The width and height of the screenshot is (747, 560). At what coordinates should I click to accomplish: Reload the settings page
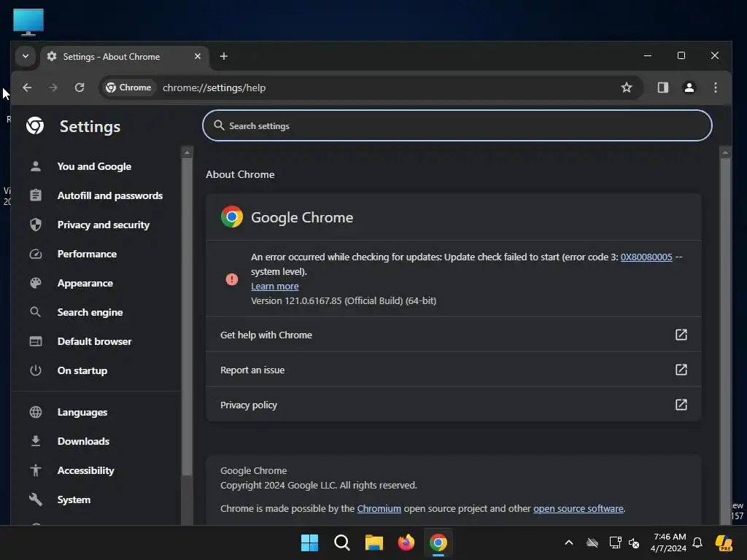[80, 87]
